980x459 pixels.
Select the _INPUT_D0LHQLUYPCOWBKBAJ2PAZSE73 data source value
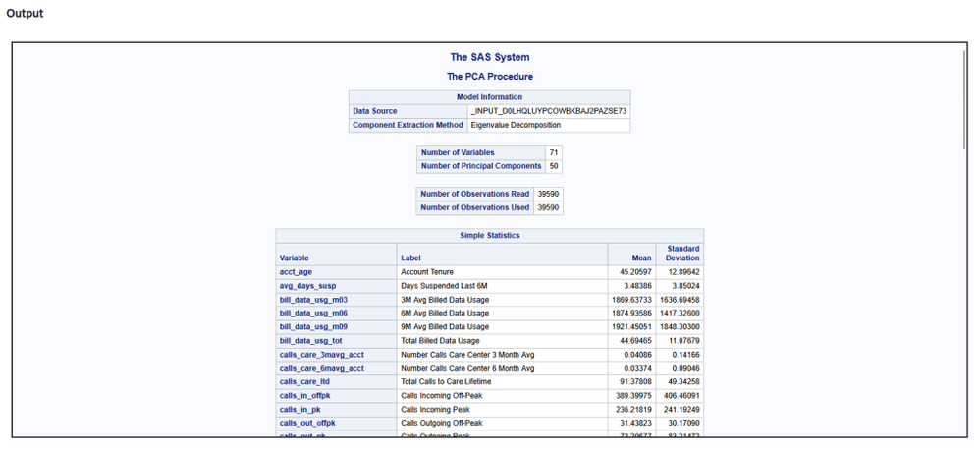pos(549,111)
